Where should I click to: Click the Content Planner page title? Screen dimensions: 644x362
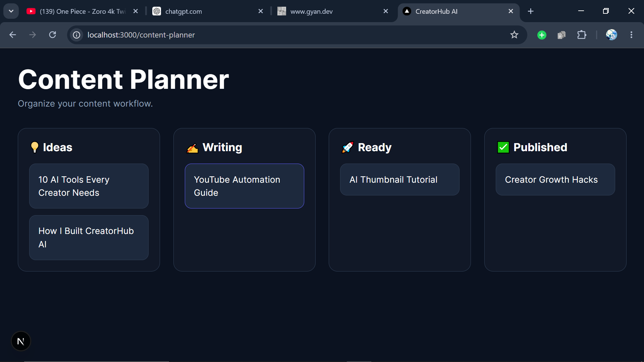123,80
